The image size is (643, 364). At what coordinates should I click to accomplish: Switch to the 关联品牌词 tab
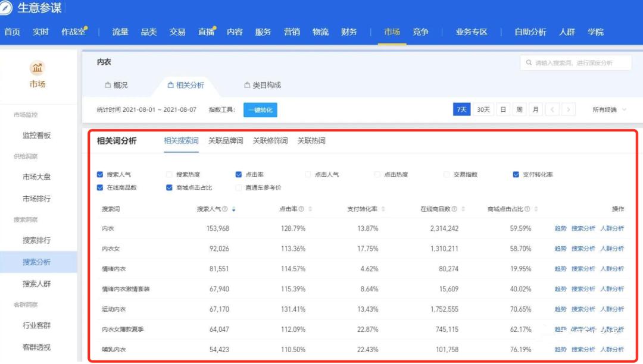coord(224,141)
